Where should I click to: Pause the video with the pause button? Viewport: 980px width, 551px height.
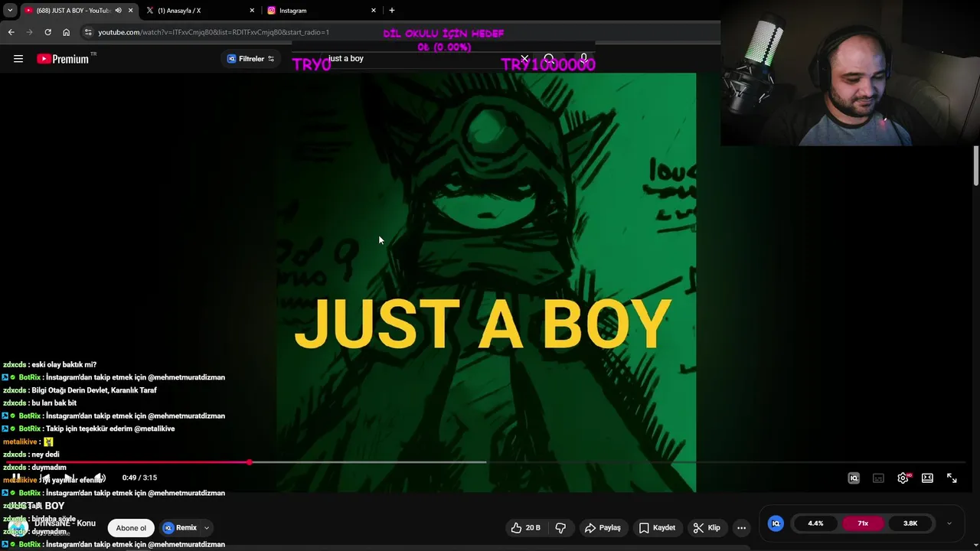point(16,478)
